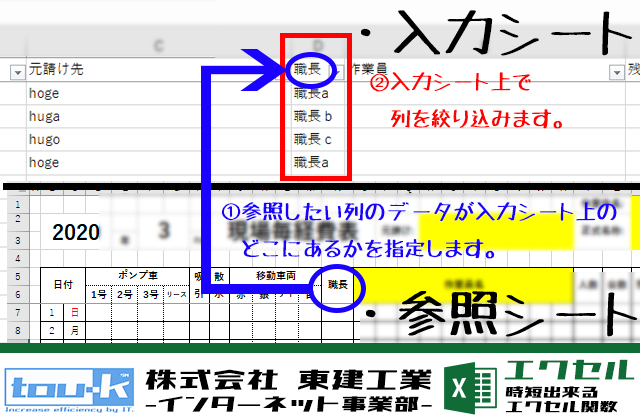Image resolution: width=640 pixels, height=415 pixels.
Task: Select cell containing 職長 c
Action: click(312, 139)
